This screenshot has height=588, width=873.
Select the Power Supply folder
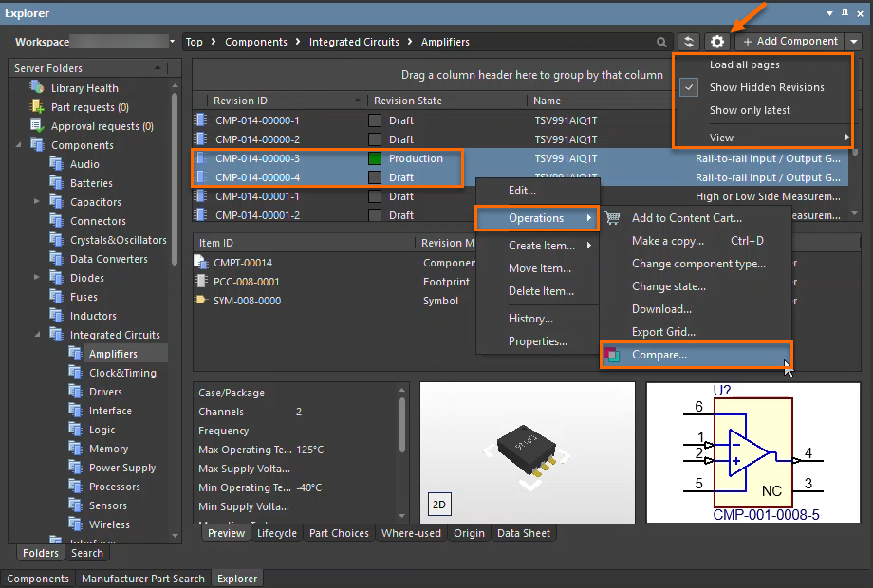point(121,468)
